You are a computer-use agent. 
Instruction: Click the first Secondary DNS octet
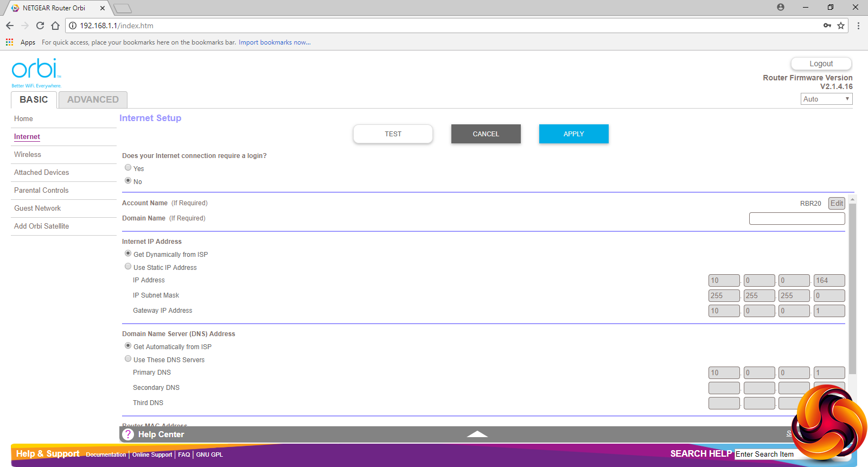point(724,388)
